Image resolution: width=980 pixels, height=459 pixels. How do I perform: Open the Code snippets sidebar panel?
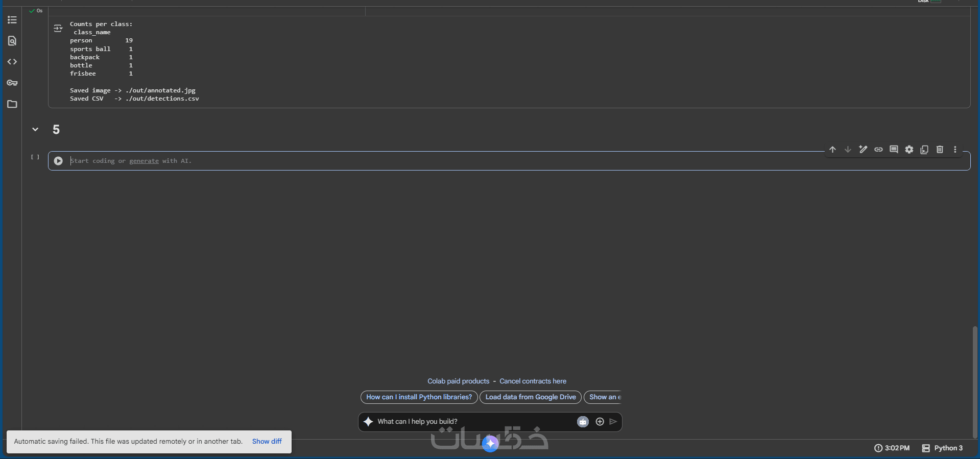tap(12, 62)
